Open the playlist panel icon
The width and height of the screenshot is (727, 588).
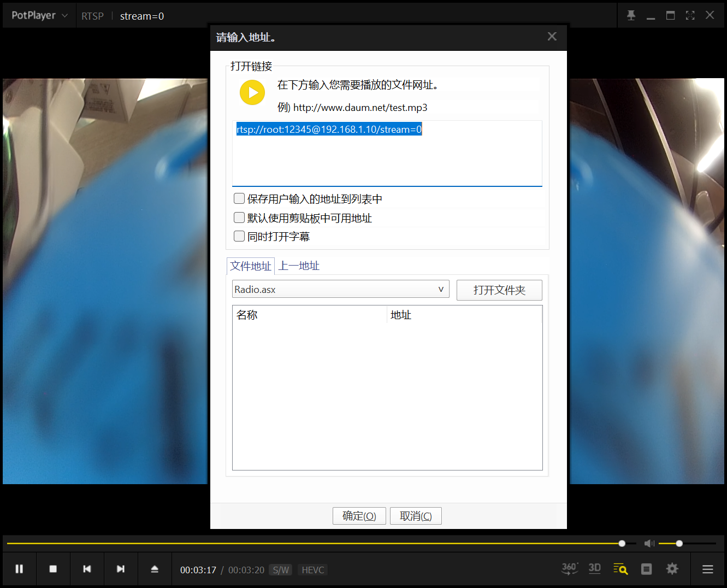(646, 569)
